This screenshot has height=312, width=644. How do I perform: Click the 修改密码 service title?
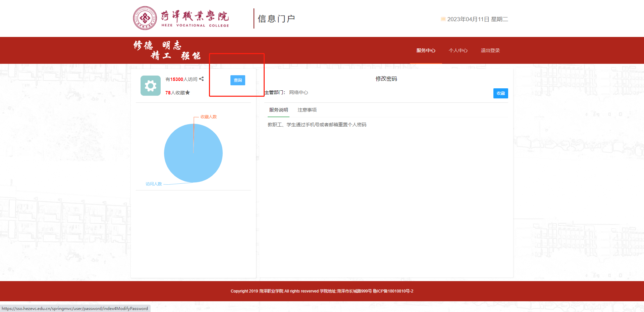tap(386, 79)
